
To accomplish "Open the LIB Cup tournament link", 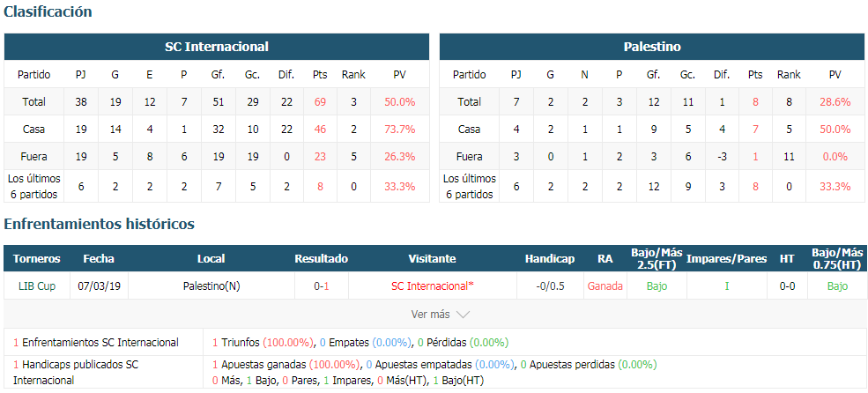I will pyautogui.click(x=36, y=286).
